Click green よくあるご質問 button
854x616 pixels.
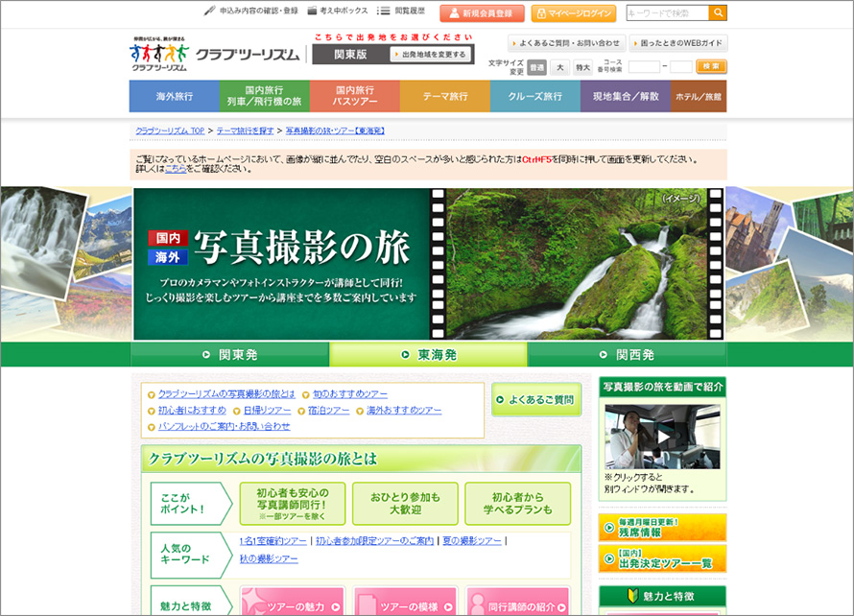click(x=536, y=399)
